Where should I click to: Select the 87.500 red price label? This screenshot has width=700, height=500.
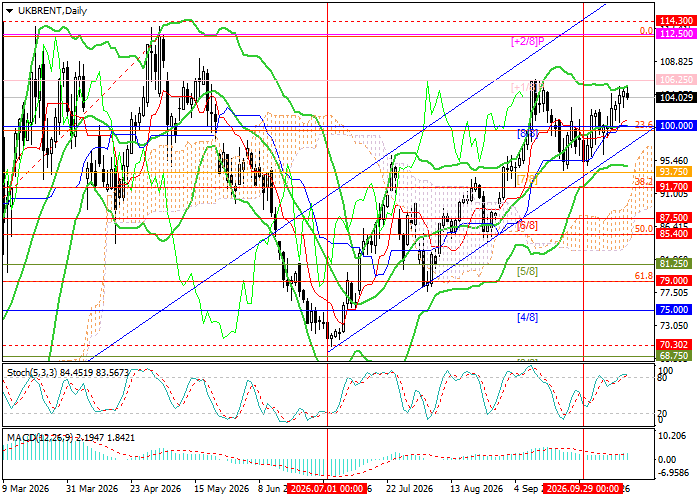674,217
